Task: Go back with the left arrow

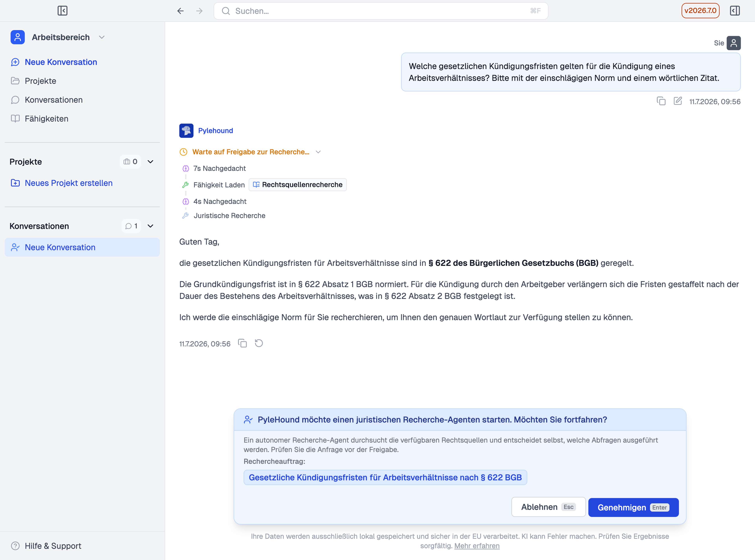Action: 180,11
